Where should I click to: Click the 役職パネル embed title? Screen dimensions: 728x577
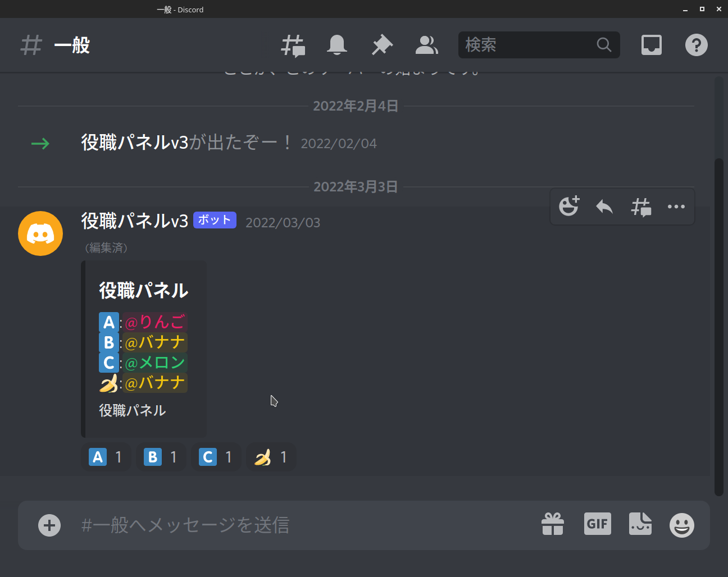[x=144, y=290]
